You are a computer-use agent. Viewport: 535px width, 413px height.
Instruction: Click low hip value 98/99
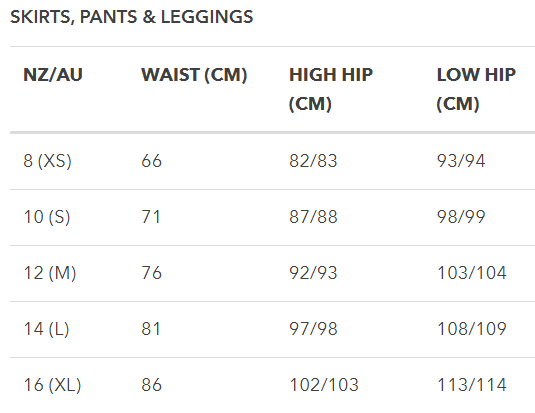(x=461, y=217)
